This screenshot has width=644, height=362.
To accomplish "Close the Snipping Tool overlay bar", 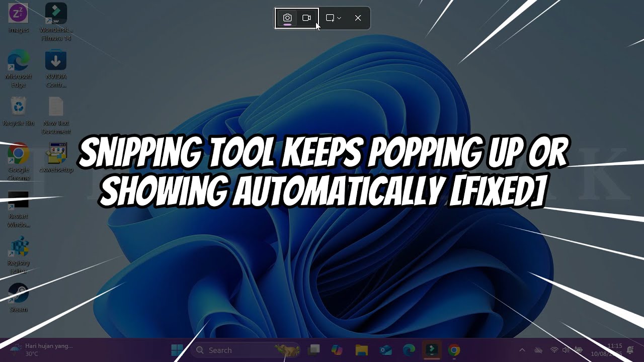I will (358, 18).
